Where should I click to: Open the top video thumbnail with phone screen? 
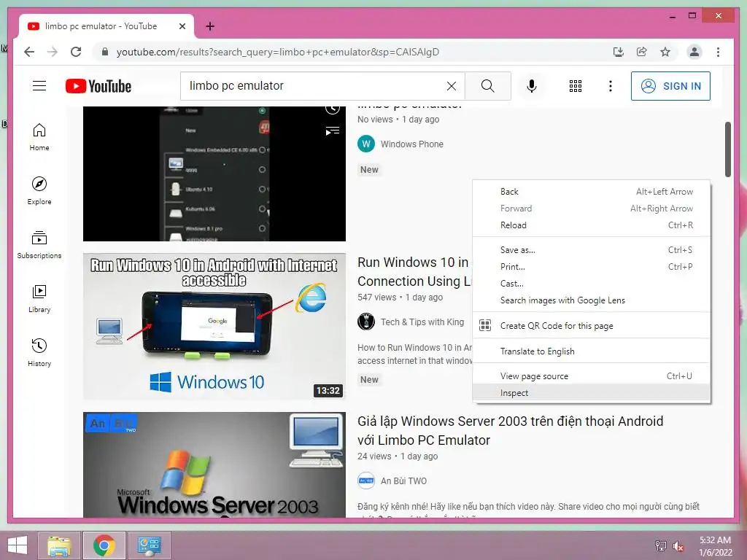point(214,174)
